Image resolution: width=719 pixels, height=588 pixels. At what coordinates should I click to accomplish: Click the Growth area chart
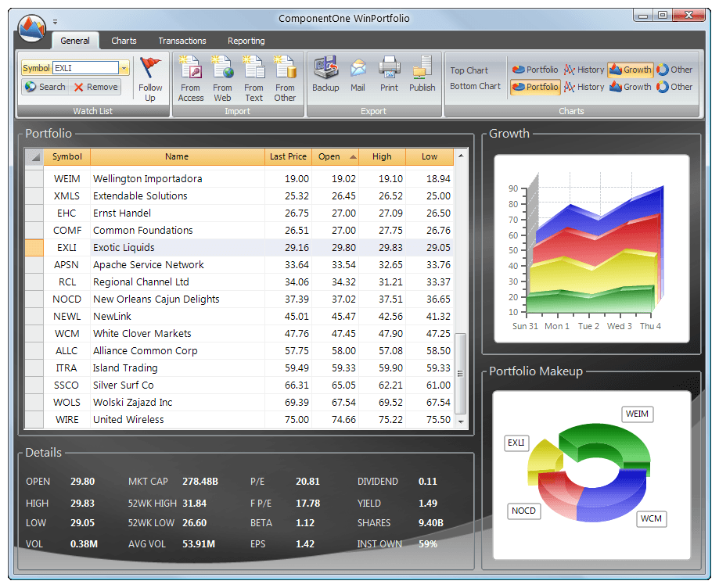click(591, 249)
